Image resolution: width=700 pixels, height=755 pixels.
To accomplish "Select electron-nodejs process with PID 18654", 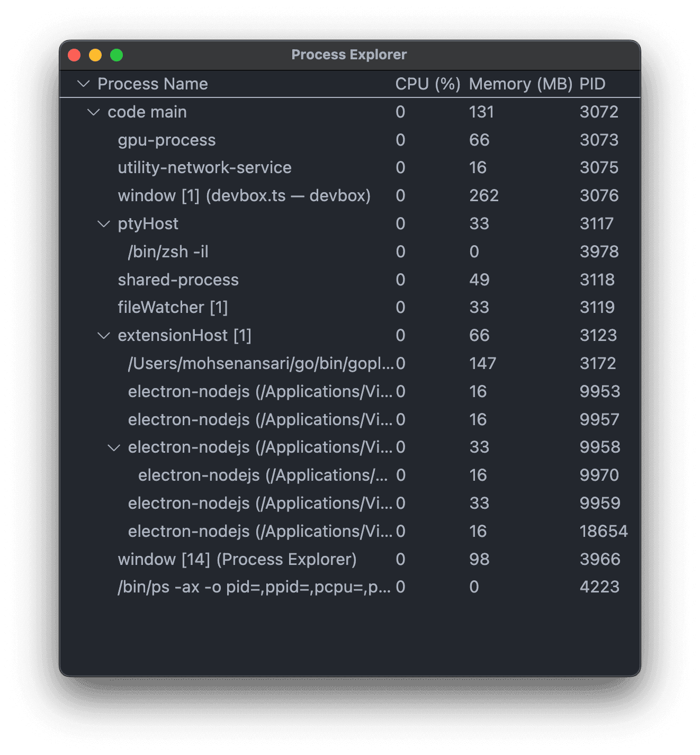I will coord(350,532).
